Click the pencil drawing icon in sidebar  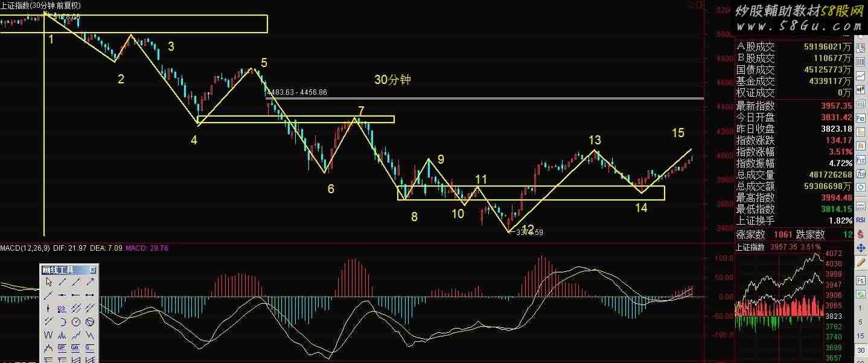pos(860,263)
